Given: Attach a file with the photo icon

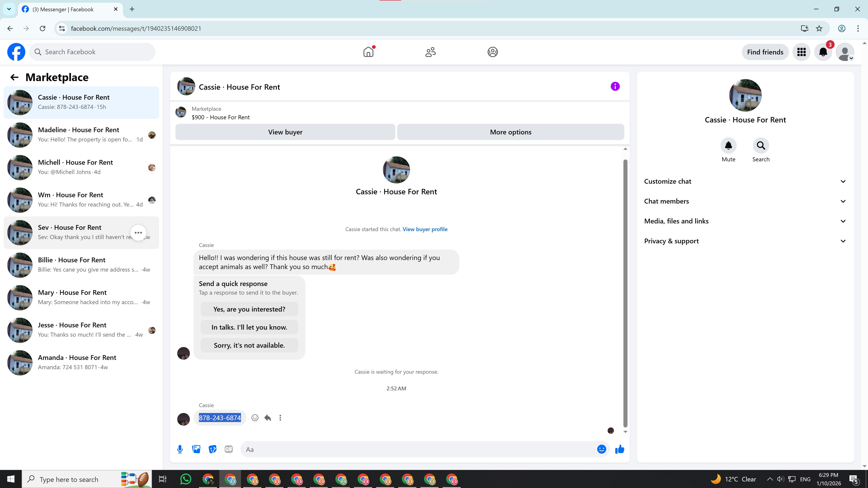Looking at the screenshot, I should (196, 449).
